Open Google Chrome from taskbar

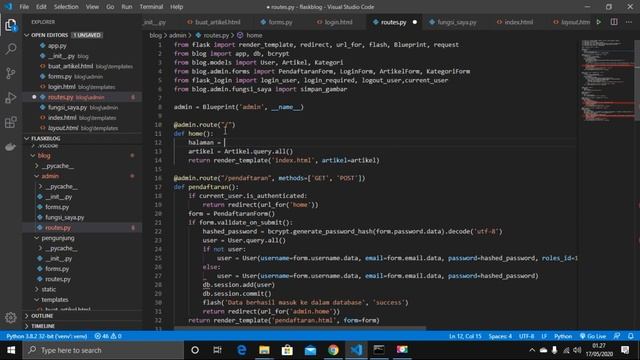coord(333,350)
